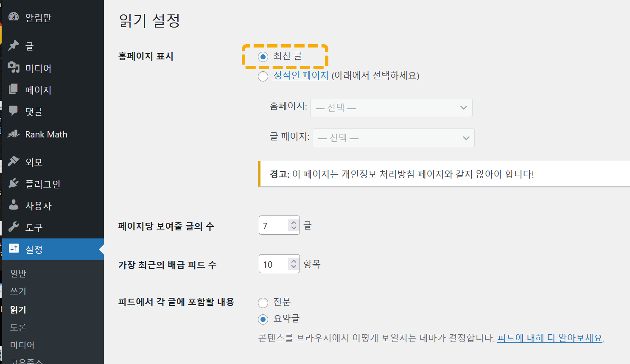The image size is (630, 364).
Task: Increase posts per page with stepper arrow
Action: 293,221
